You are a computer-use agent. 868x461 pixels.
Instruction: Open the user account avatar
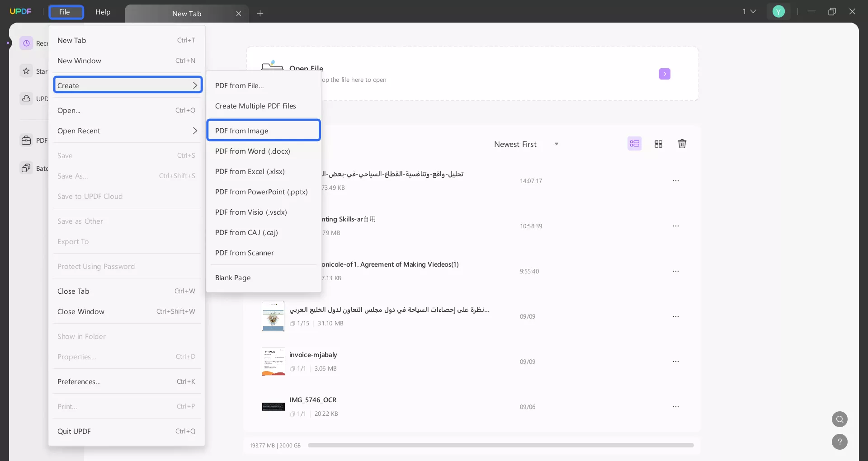(x=778, y=12)
